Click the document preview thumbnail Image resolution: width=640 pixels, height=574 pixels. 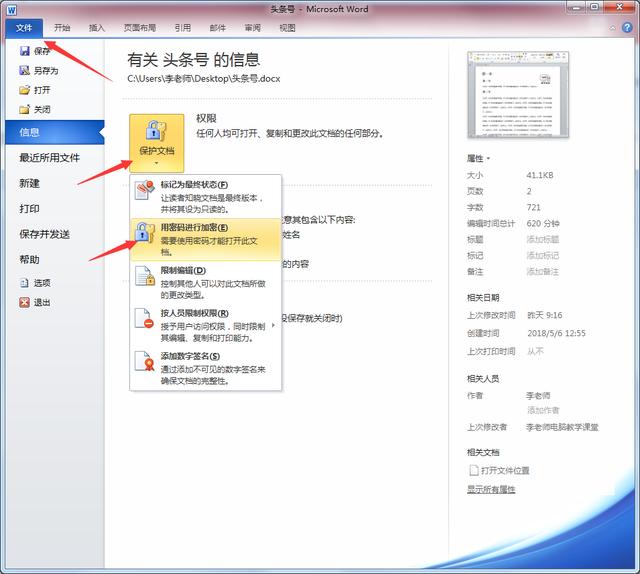[518, 95]
